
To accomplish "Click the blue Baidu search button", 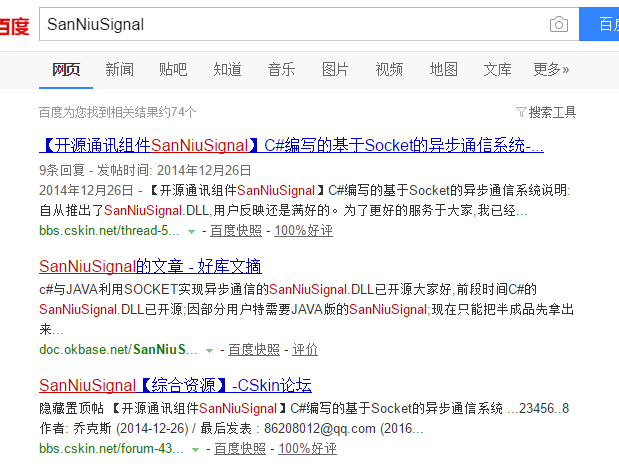I will click(x=599, y=24).
